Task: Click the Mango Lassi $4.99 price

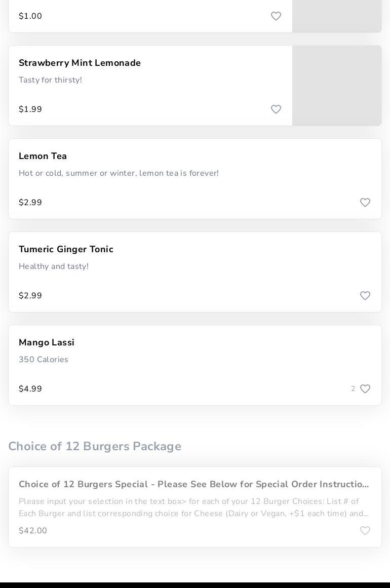Action: pyautogui.click(x=30, y=389)
